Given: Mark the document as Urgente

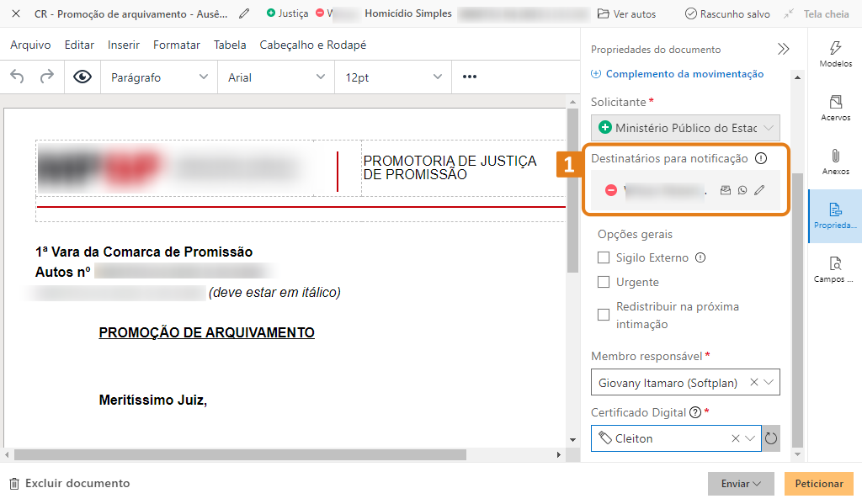Looking at the screenshot, I should (x=603, y=282).
